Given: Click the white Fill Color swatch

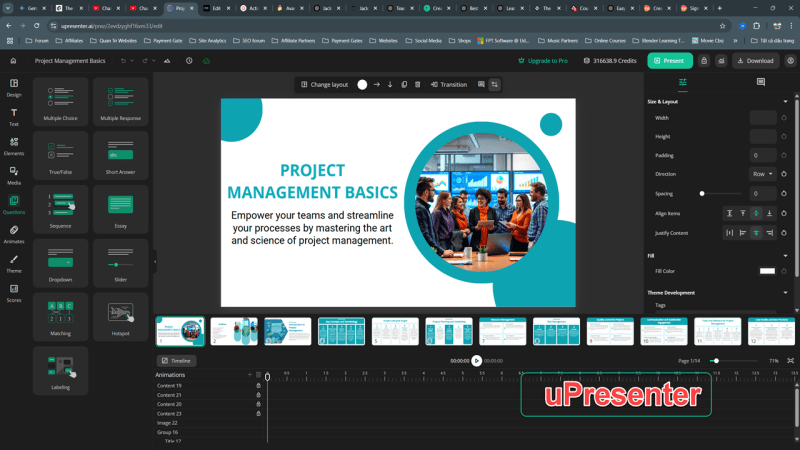Looking at the screenshot, I should pyautogui.click(x=767, y=271).
